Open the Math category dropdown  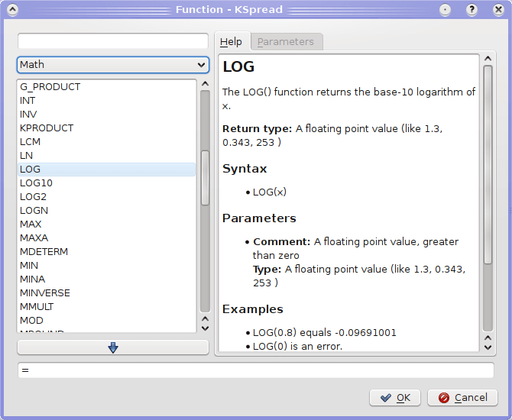tap(113, 65)
